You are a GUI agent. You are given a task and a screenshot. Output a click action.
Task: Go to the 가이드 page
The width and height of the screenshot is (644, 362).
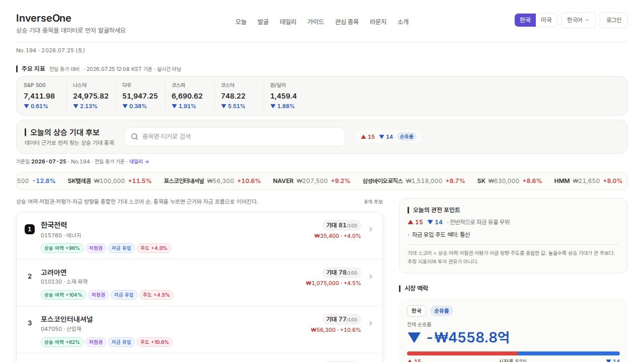[x=315, y=22]
